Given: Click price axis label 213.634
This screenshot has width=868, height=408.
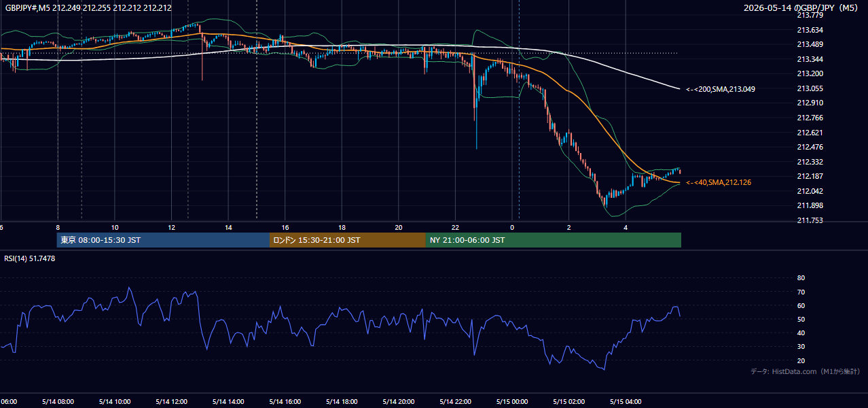Looking at the screenshot, I should click(810, 30).
